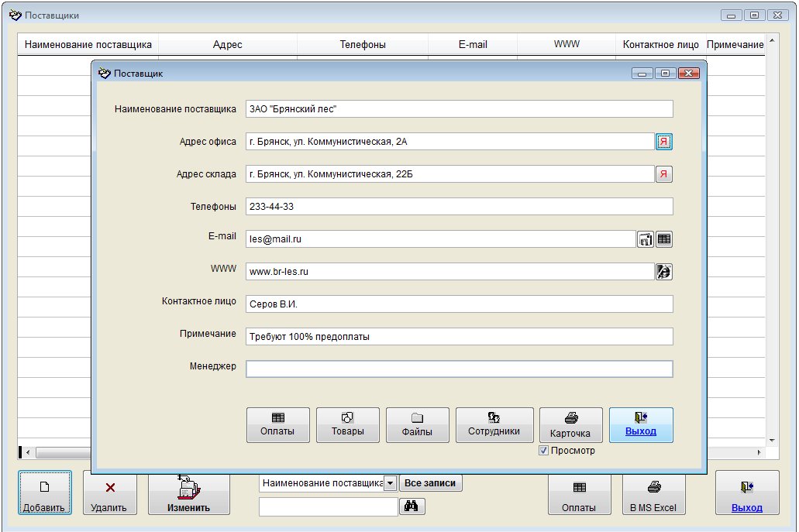Open office address in Yandex map
Screen dimensions: 799x532
click(663, 142)
